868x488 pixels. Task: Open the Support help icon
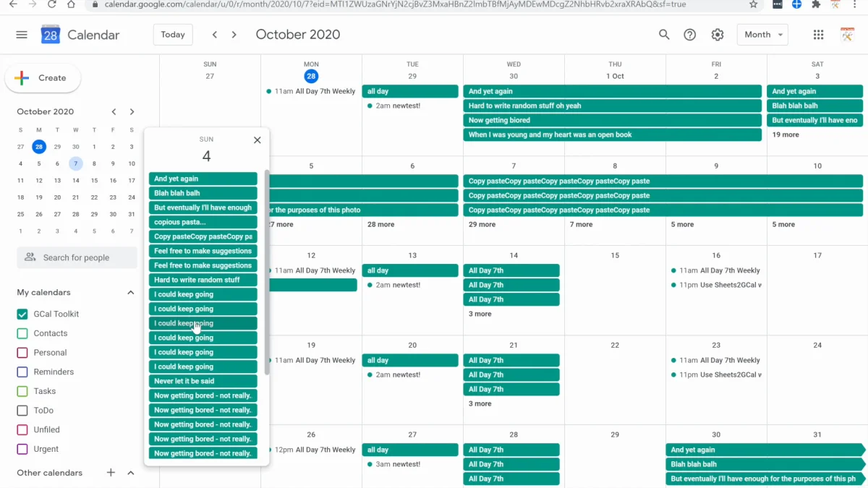point(690,35)
